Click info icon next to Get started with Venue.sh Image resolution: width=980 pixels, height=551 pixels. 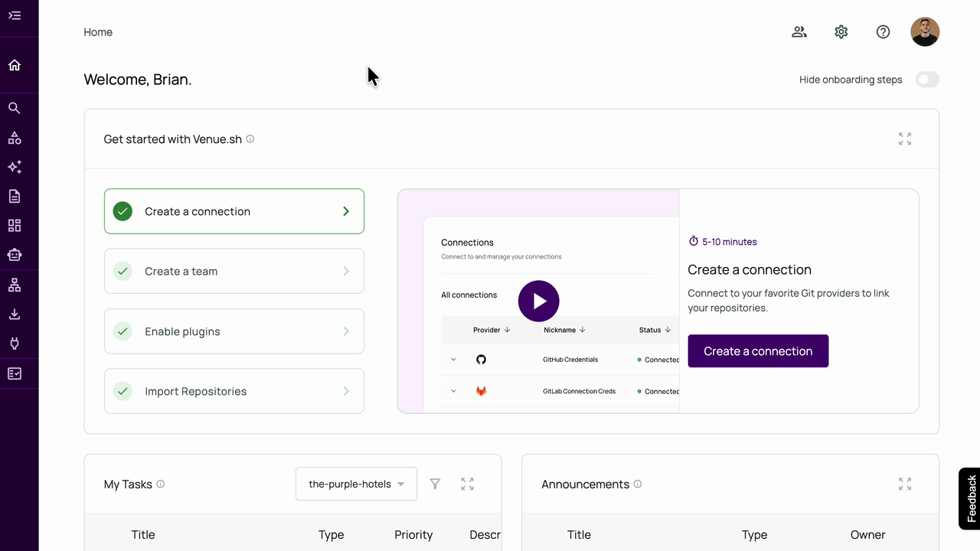[250, 139]
